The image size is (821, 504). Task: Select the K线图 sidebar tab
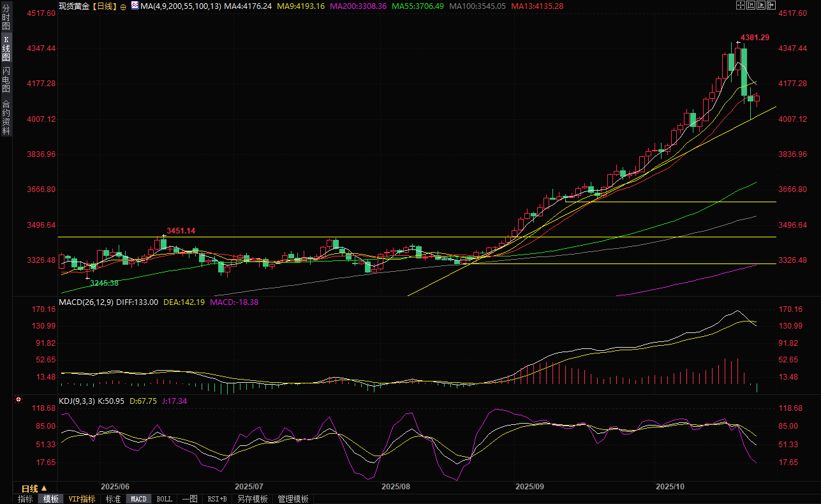pyautogui.click(x=6, y=48)
